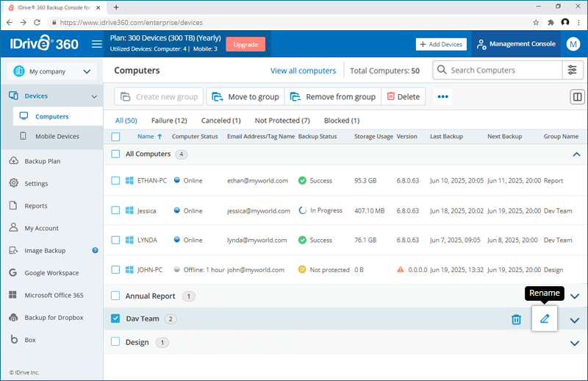Click the search magnifier icon
Viewport: 588px width, 381px height.
[x=442, y=70]
